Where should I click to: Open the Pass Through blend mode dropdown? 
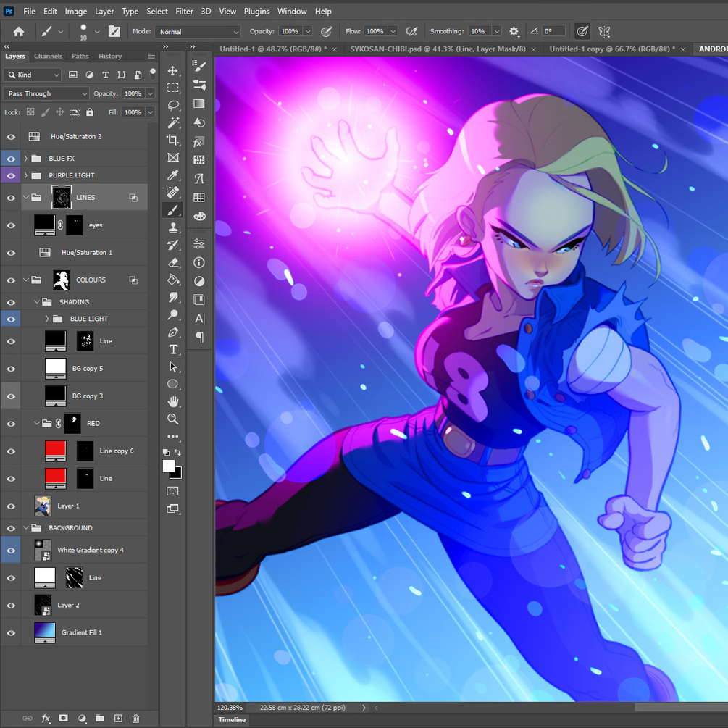(46, 93)
